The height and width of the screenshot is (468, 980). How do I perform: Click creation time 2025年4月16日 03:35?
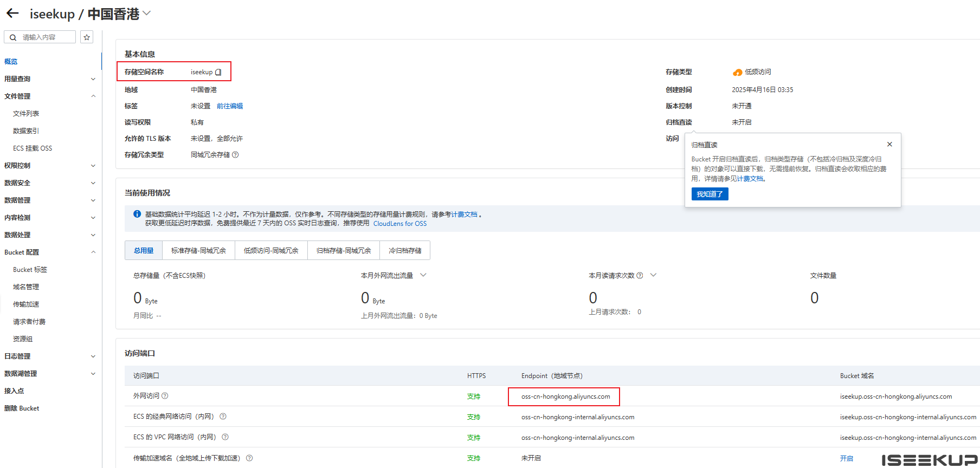[x=763, y=90]
